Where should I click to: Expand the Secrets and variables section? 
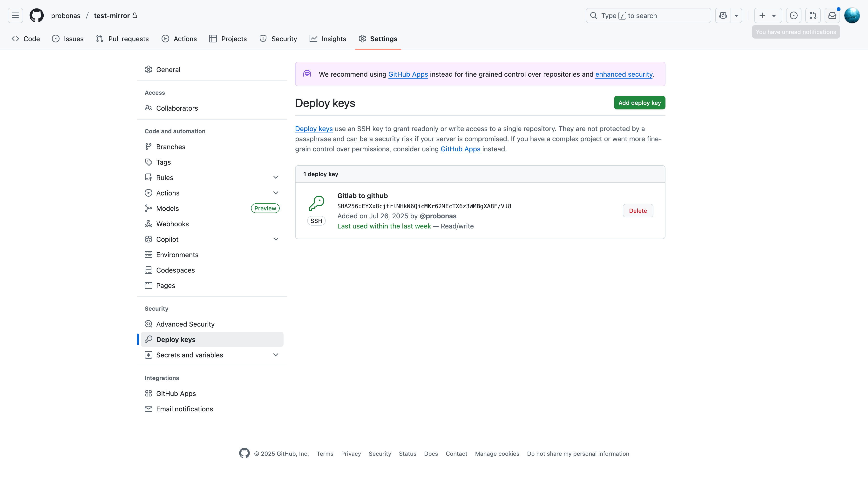pyautogui.click(x=276, y=355)
